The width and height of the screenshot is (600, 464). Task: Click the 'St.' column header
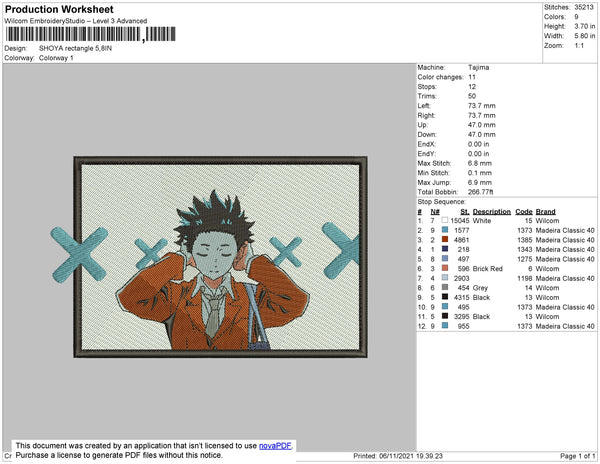[x=465, y=212]
